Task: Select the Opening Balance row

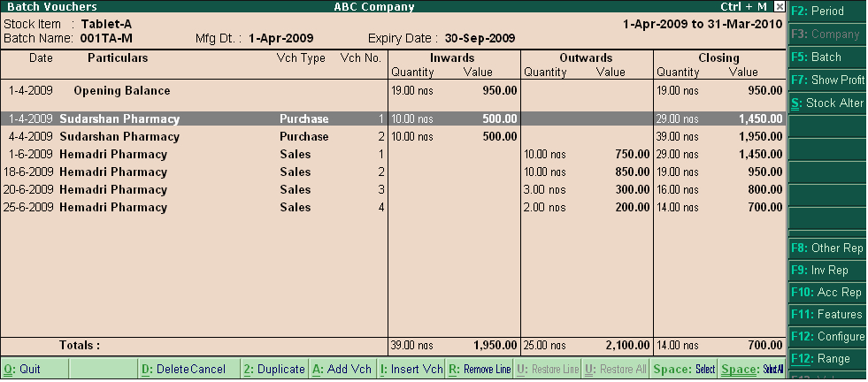Action: click(393, 91)
